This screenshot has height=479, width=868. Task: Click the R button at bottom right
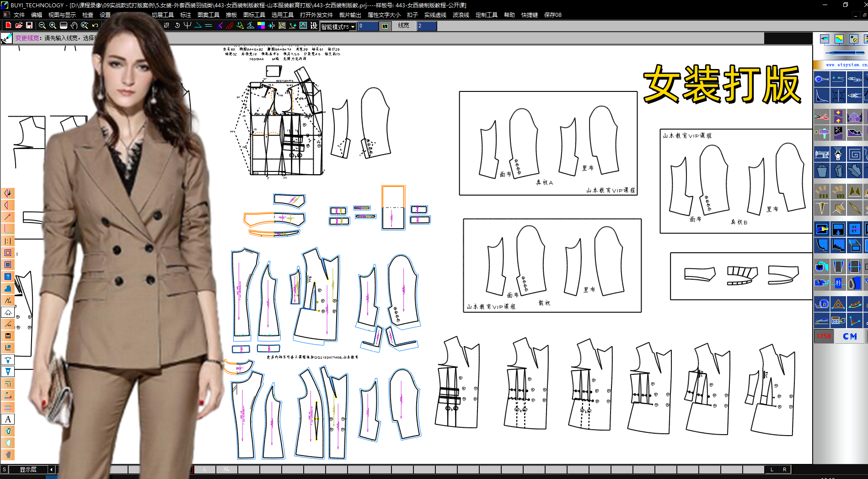785,469
